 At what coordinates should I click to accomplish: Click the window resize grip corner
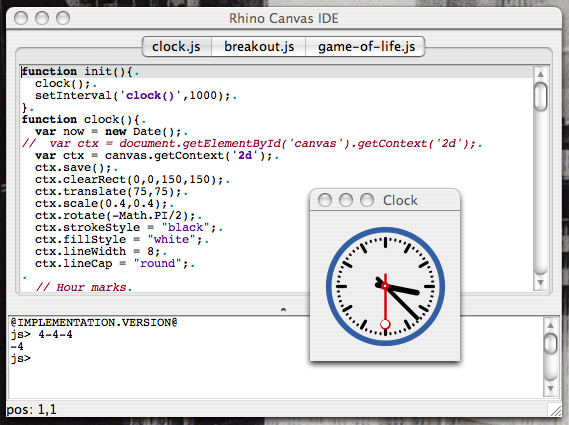point(555,410)
